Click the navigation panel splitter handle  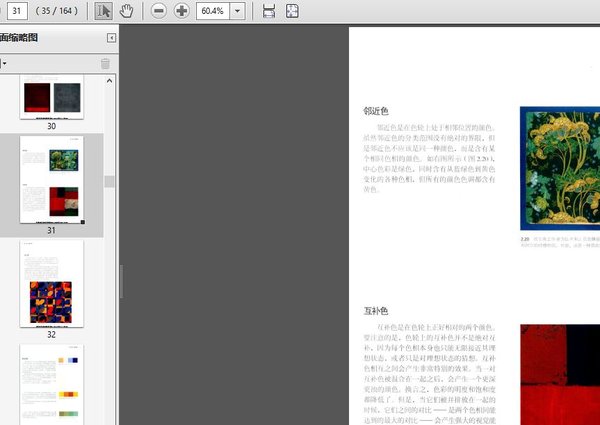121,282
